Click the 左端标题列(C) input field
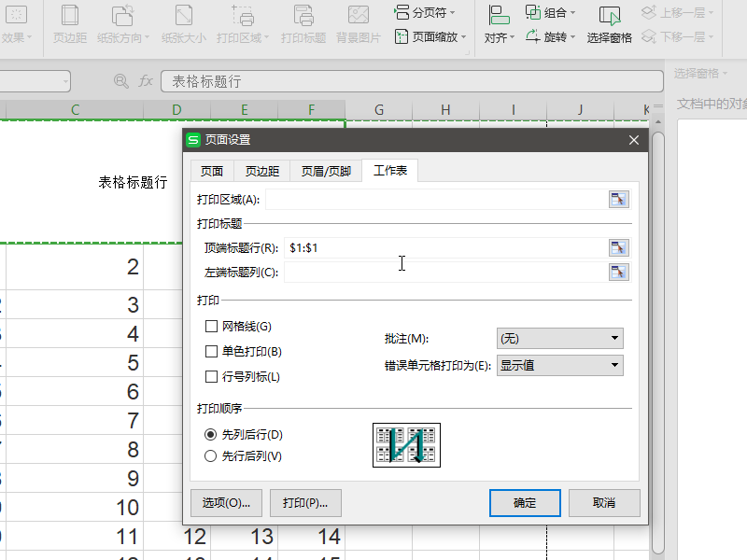Viewport: 747px width, 560px height. click(446, 273)
